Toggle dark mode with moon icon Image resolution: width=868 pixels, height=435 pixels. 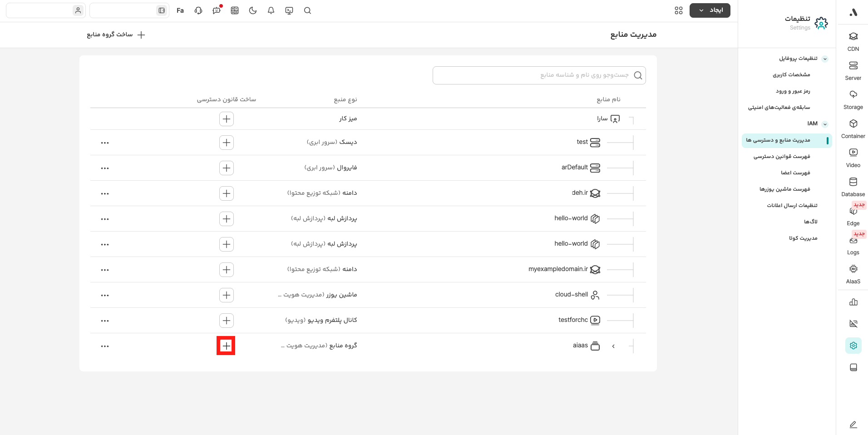253,10
